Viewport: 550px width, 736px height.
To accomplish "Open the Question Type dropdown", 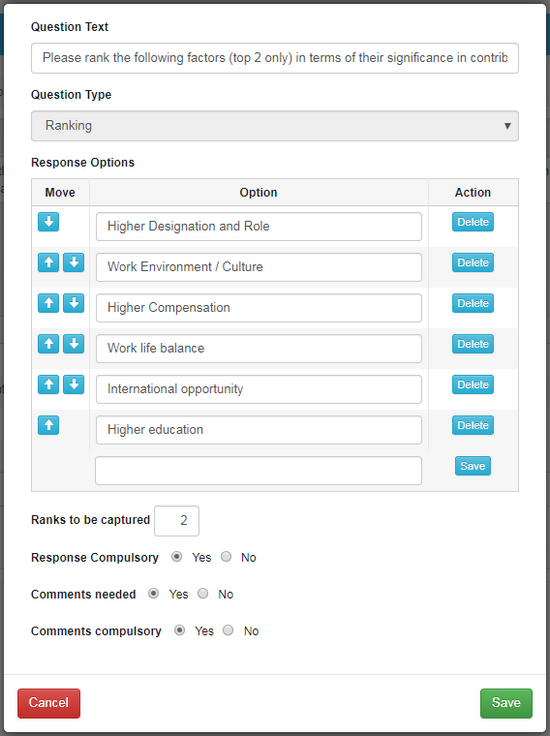I will click(275, 126).
